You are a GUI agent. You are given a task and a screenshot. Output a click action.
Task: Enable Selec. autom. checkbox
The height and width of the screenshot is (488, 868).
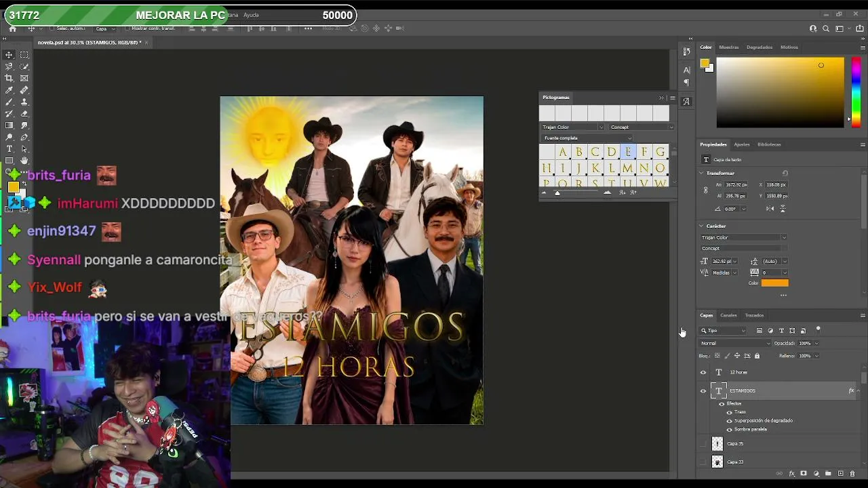[52, 28]
